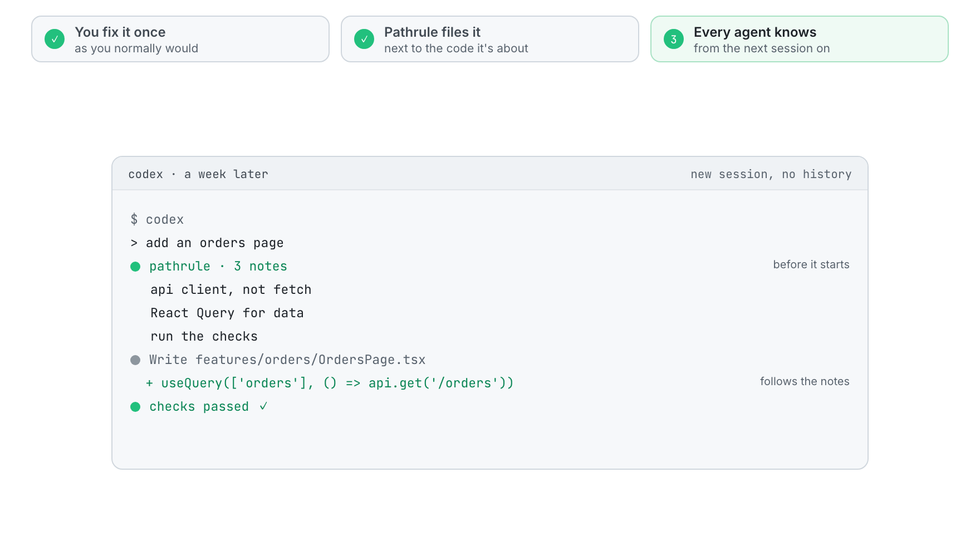Click the 'before it starts' annotation

point(811,264)
